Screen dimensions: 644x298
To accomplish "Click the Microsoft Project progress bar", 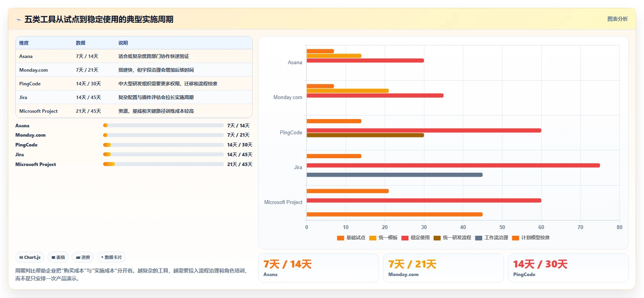I will click(163, 164).
